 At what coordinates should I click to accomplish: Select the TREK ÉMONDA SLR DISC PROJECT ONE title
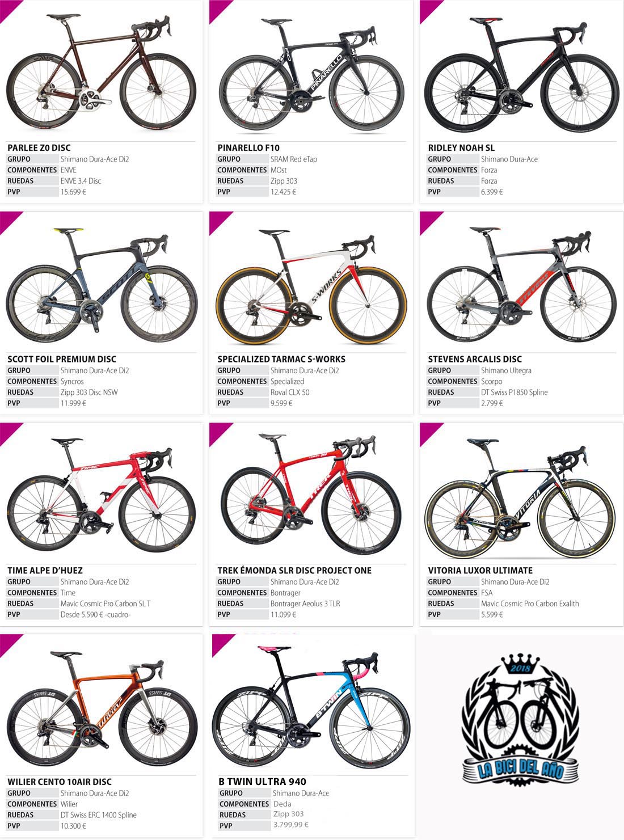click(294, 571)
